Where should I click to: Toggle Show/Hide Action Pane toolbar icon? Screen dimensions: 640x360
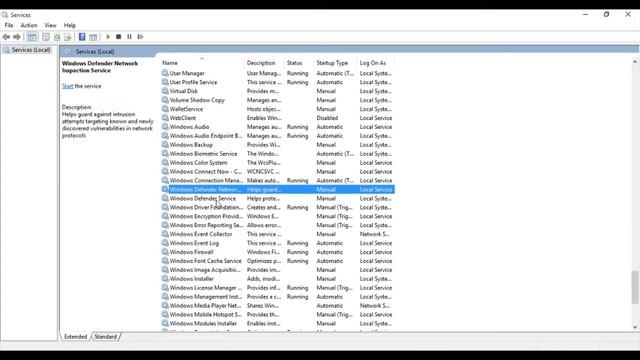point(93,37)
